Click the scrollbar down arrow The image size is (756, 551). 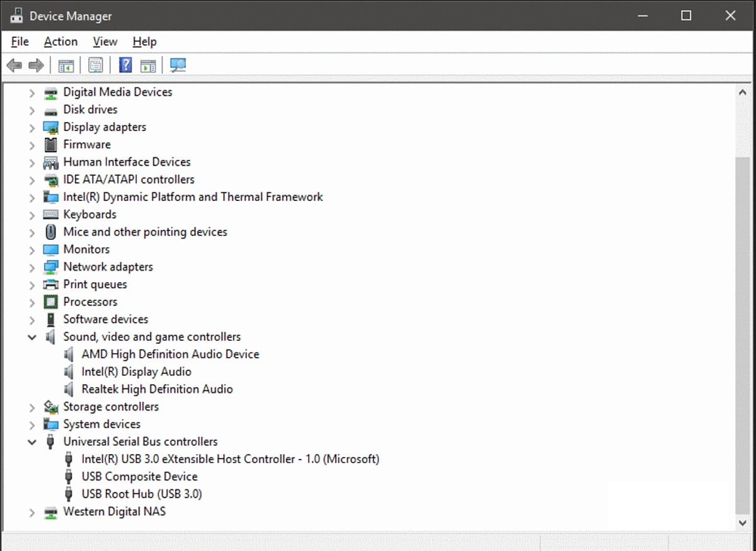tap(742, 522)
